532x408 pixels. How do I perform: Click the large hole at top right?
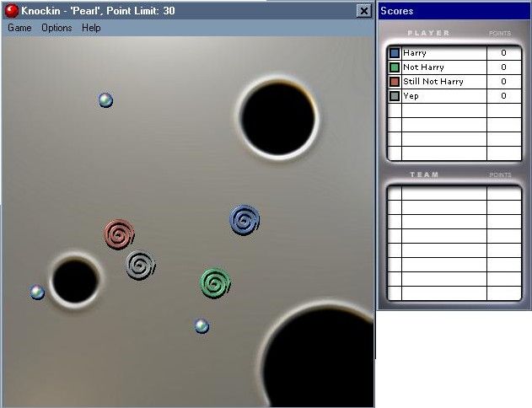[278, 118]
